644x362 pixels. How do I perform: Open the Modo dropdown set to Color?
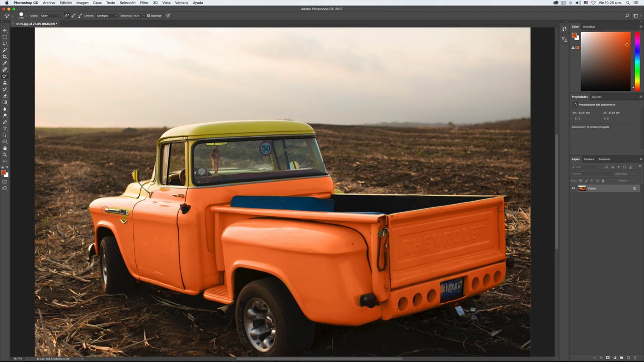50,16
